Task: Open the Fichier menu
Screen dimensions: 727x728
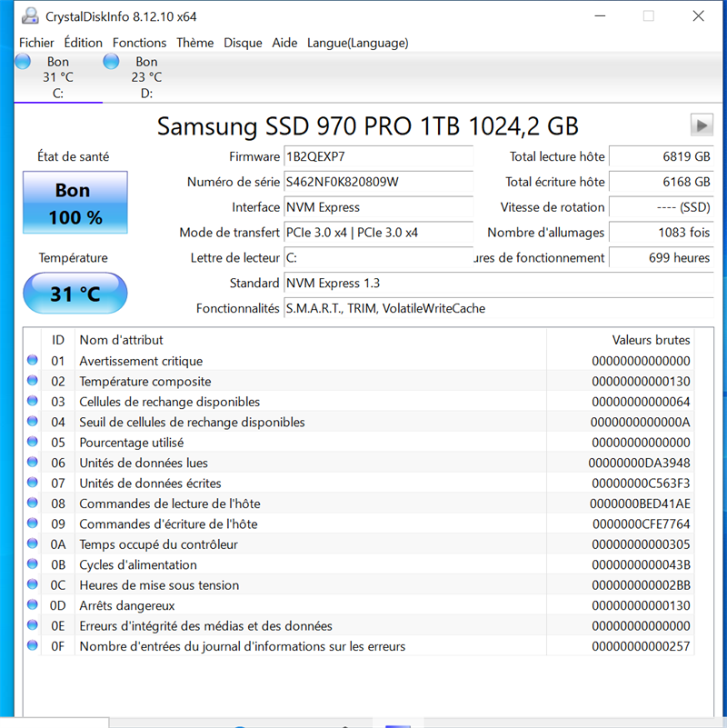Action: pyautogui.click(x=36, y=43)
